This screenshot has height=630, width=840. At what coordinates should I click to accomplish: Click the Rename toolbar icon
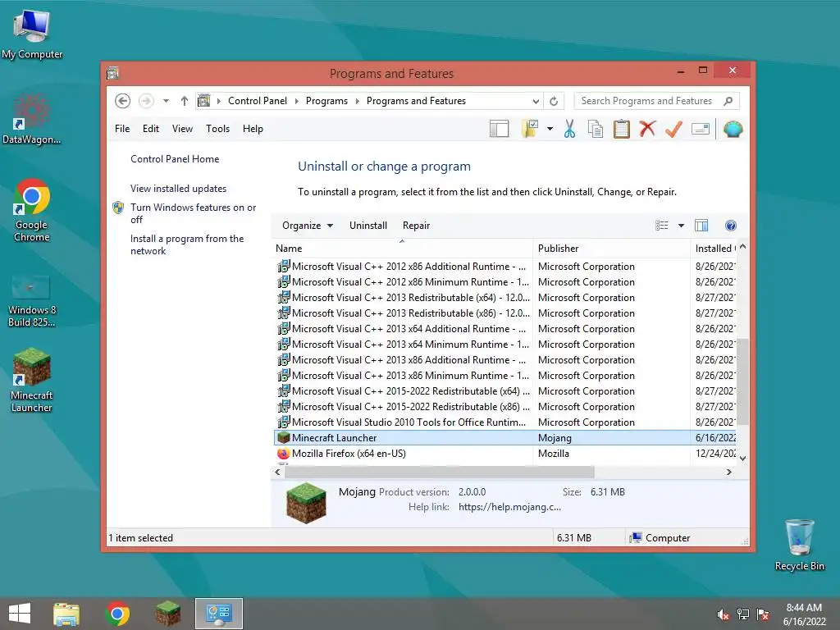click(701, 129)
